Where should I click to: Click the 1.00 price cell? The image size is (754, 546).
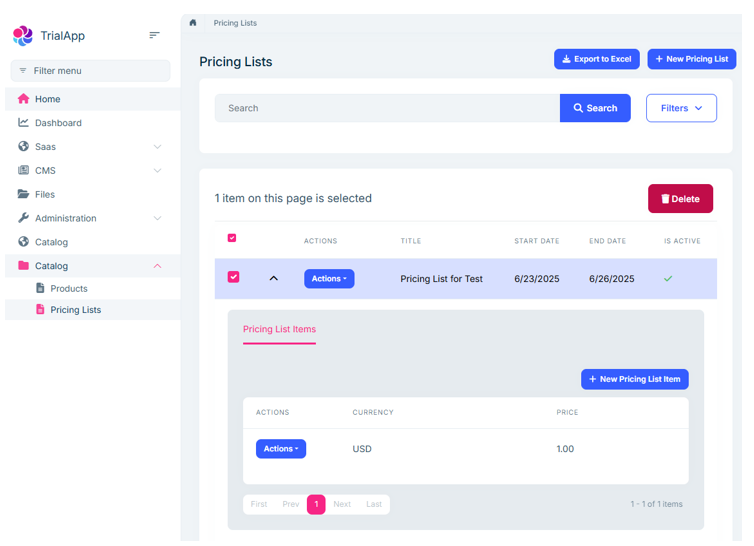[x=565, y=448]
